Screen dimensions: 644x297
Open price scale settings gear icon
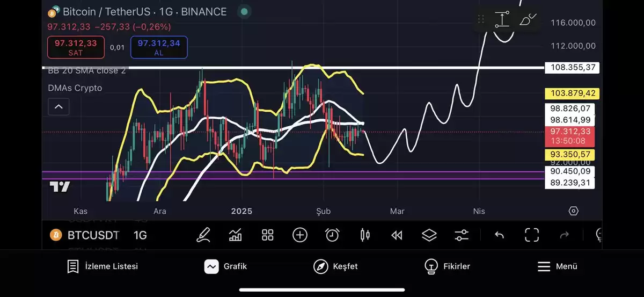tap(573, 211)
